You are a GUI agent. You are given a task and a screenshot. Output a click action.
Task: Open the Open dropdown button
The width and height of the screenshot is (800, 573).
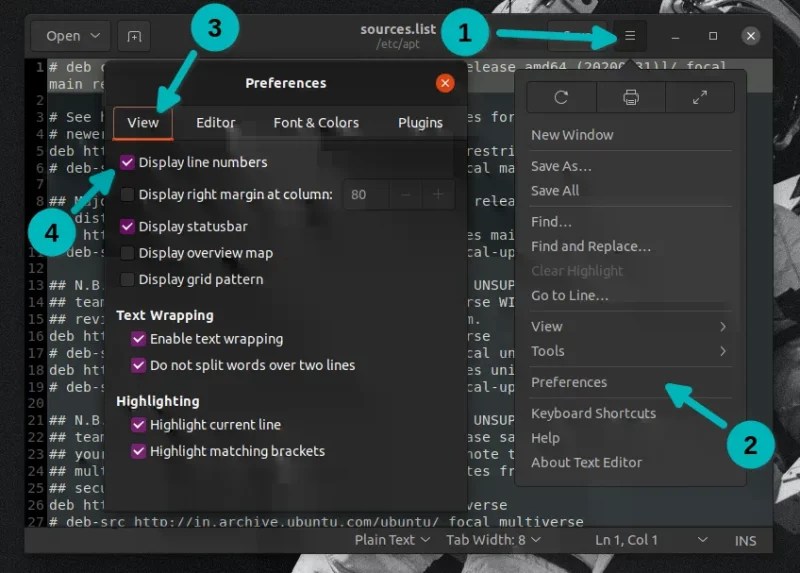[70, 36]
